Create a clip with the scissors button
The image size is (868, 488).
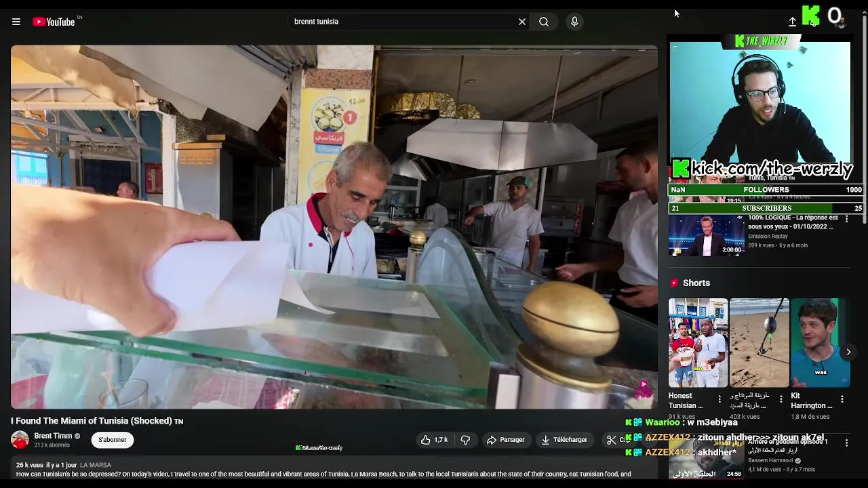point(614,440)
